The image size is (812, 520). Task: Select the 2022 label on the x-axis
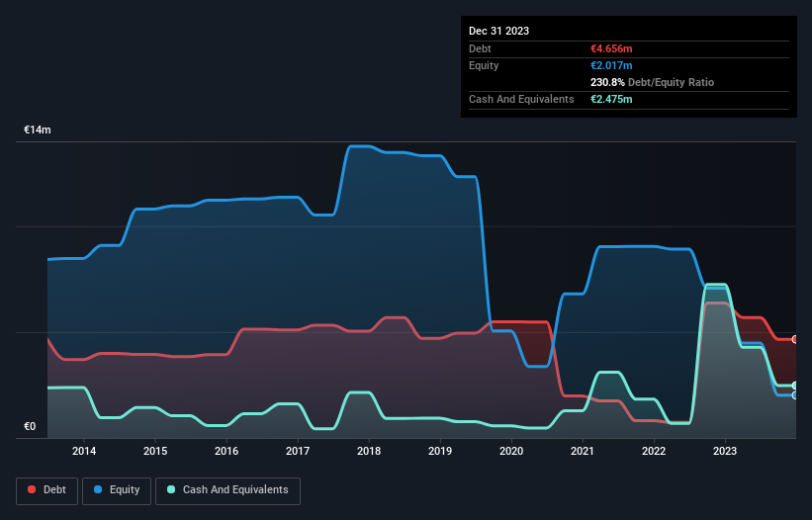point(654,451)
